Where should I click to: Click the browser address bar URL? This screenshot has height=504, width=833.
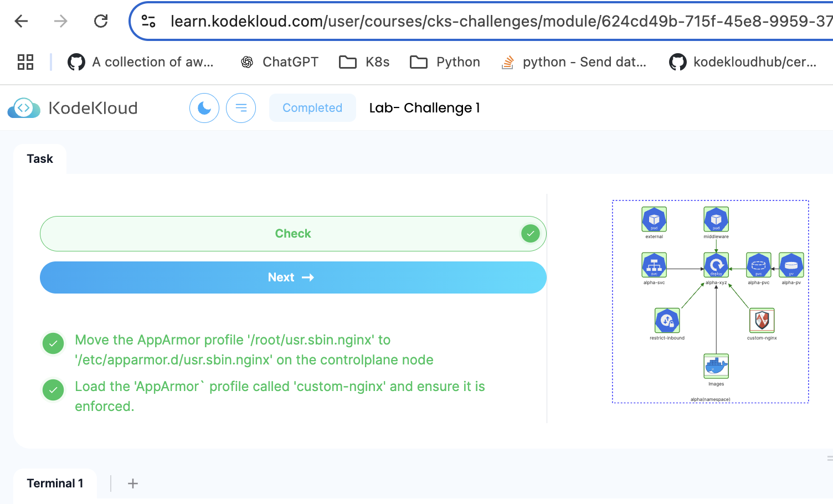pos(498,22)
